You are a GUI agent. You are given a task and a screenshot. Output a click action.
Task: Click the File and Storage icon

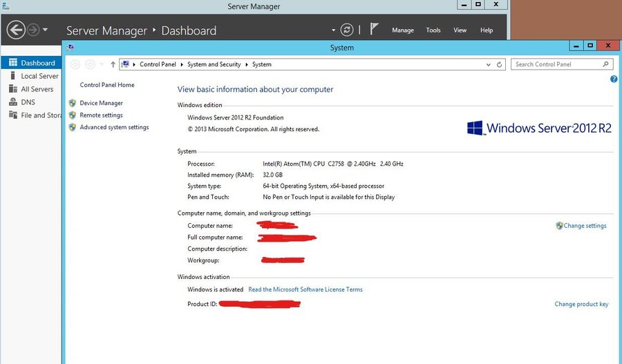(13, 115)
